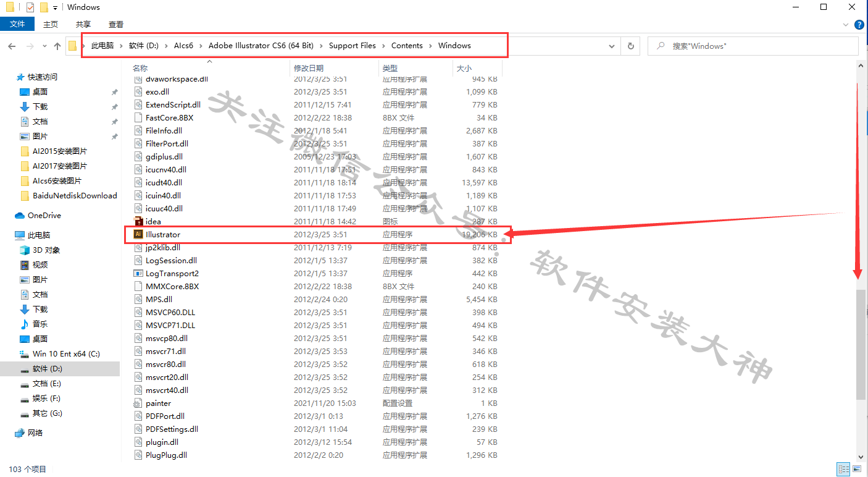The width and height of the screenshot is (868, 477).
Task: Click the FastCore.8BX file icon
Action: pyautogui.click(x=138, y=117)
